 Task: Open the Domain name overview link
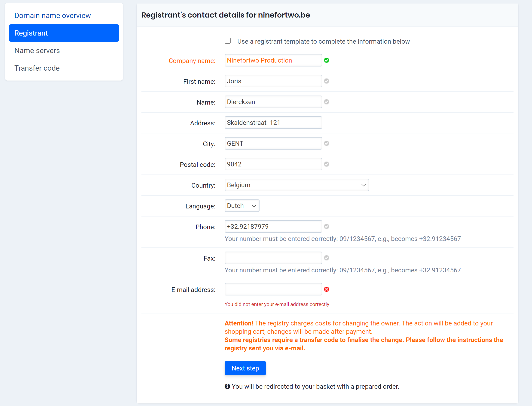52,15
